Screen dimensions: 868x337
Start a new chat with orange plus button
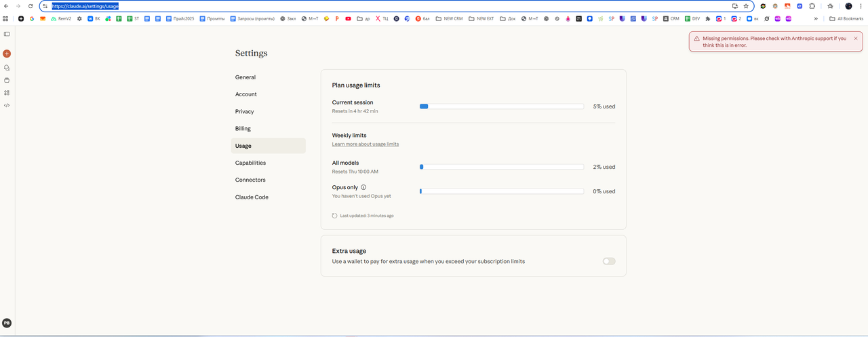tap(7, 54)
